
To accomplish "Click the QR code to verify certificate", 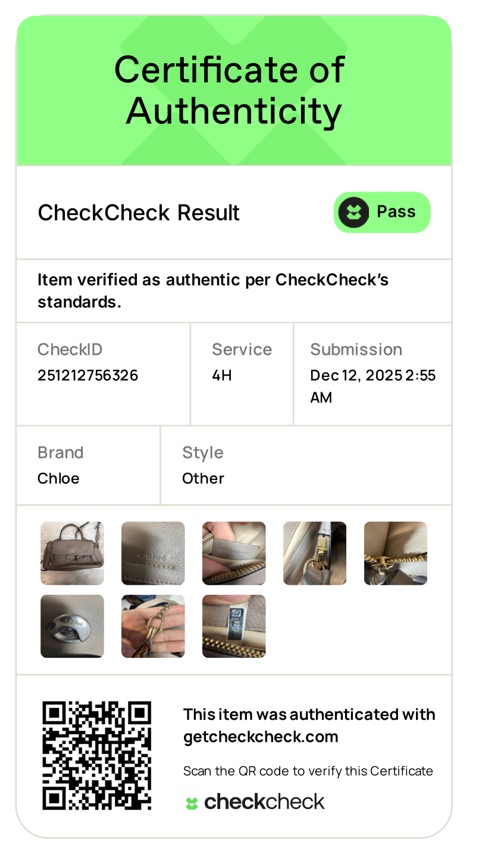I will [97, 755].
